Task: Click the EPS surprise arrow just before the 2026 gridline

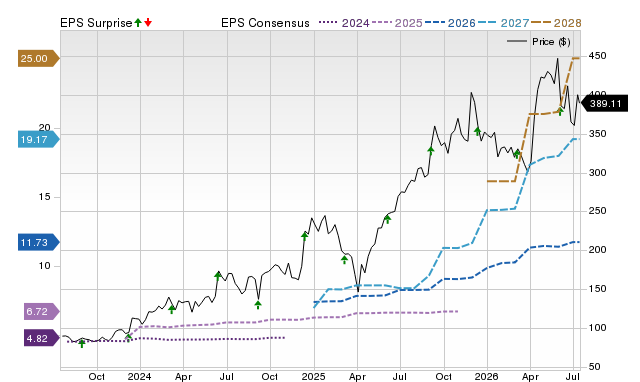Action: point(478,131)
